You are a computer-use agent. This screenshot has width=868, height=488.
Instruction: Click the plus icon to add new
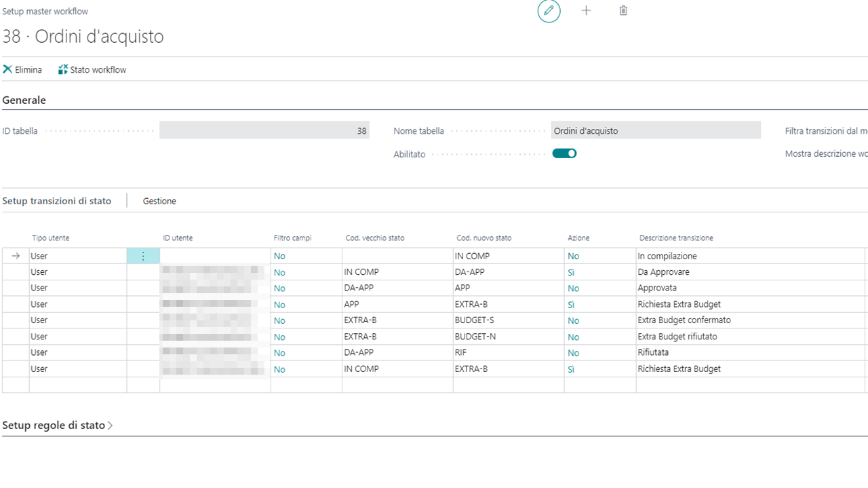(586, 11)
